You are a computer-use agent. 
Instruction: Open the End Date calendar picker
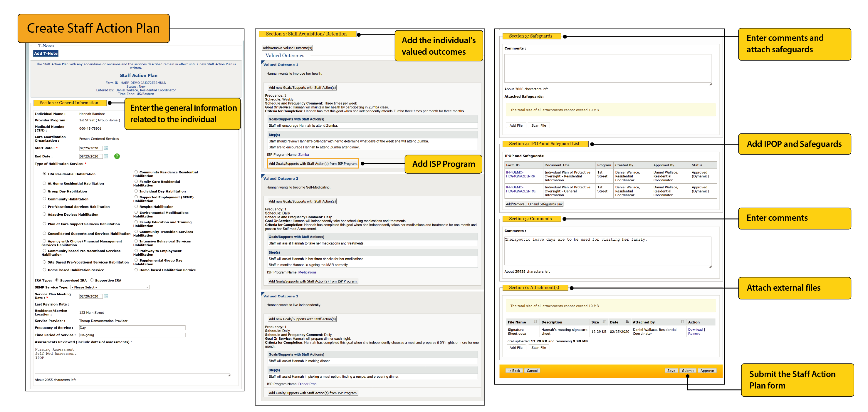click(x=106, y=156)
